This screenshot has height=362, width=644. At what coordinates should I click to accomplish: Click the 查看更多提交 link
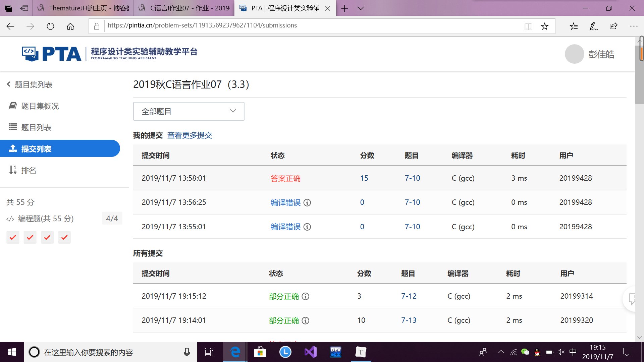[190, 135]
